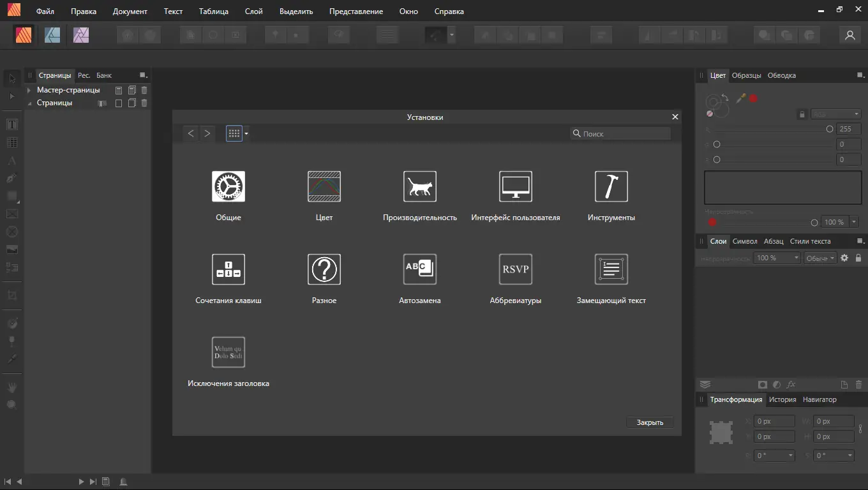Open the Автозамена settings icon
Screen dimensions: 868x490
[420, 269]
